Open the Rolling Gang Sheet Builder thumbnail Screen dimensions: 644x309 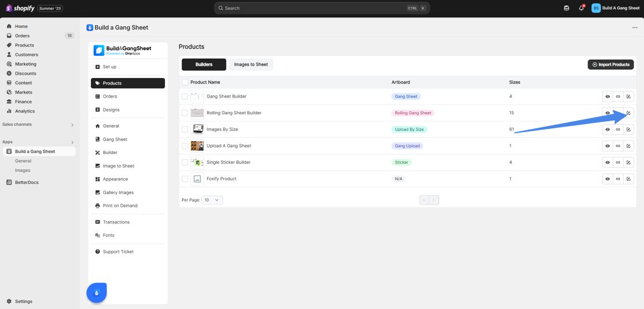pos(197,113)
